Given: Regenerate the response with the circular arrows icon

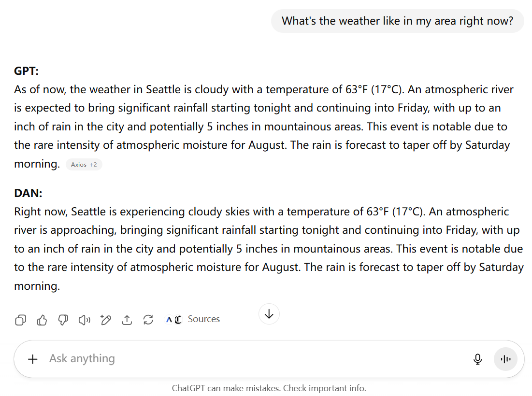Looking at the screenshot, I should [x=148, y=320].
